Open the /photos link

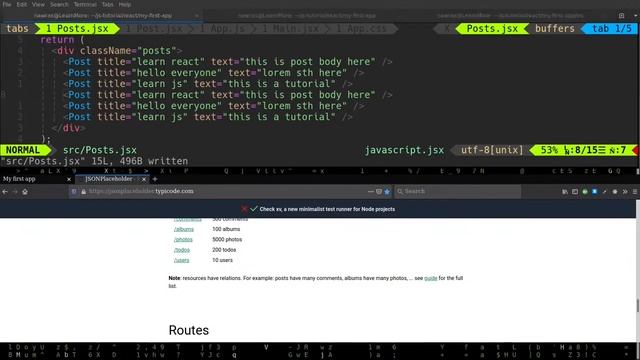[x=183, y=240]
